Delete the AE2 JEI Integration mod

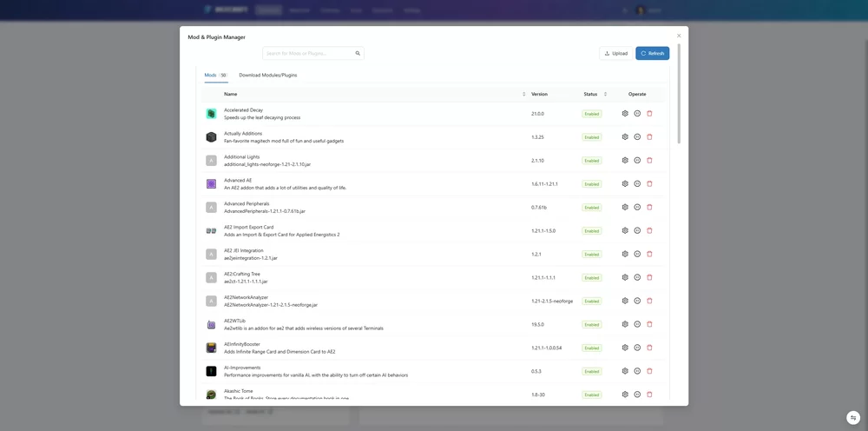point(649,254)
